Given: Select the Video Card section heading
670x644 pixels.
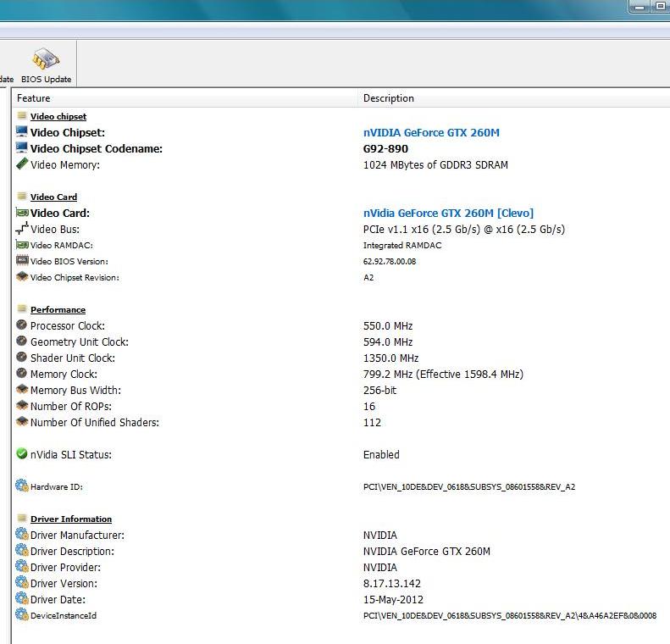Looking at the screenshot, I should click(x=54, y=197).
